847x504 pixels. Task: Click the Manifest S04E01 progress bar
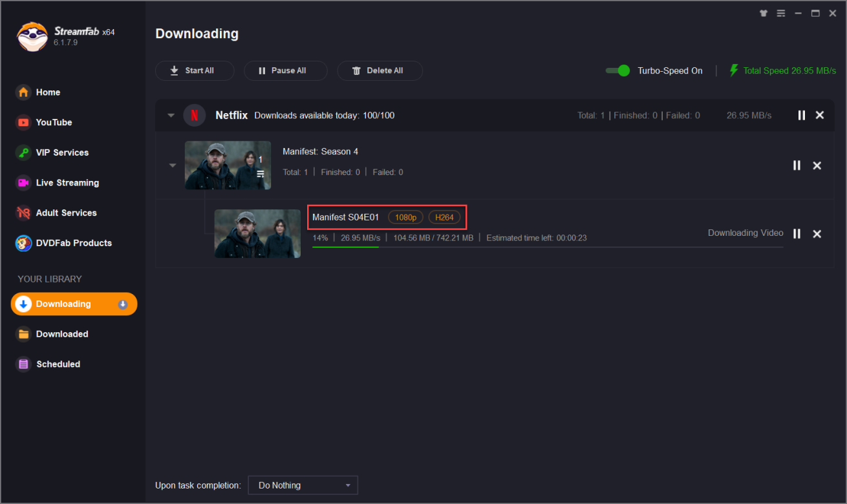click(x=548, y=247)
